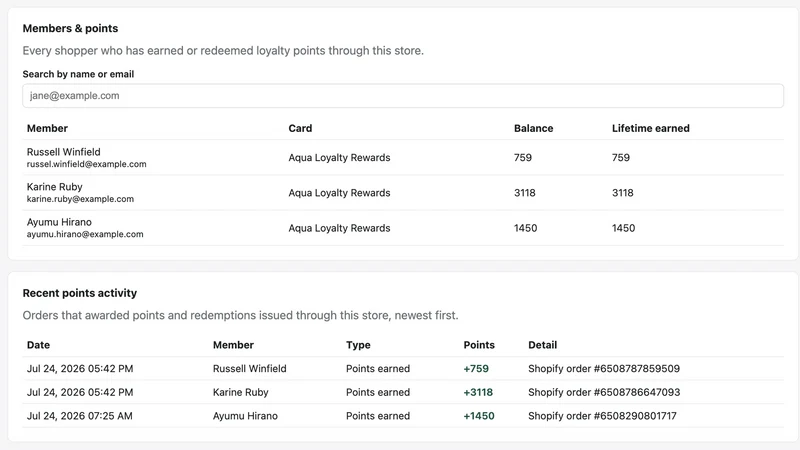Click the Card column header
This screenshot has height=450, width=800.
click(300, 129)
